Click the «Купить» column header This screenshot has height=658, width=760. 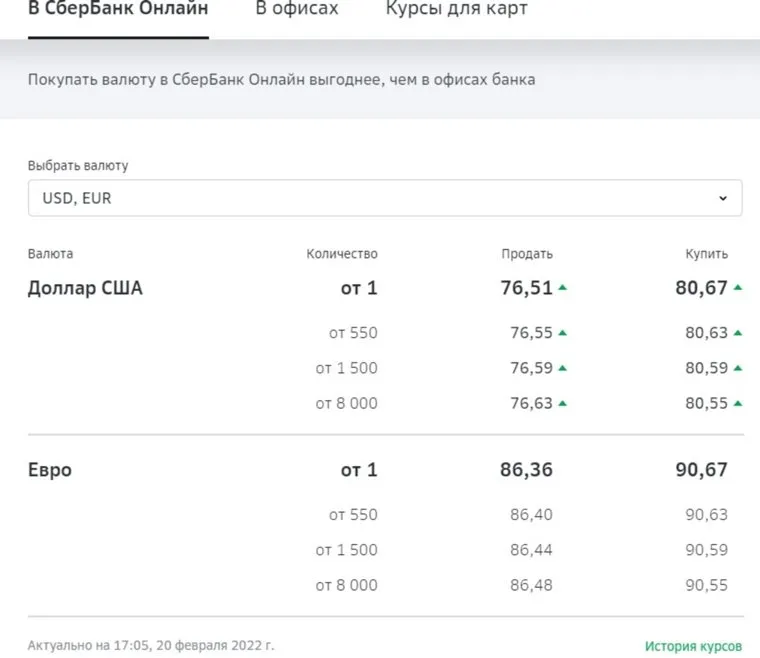708,254
